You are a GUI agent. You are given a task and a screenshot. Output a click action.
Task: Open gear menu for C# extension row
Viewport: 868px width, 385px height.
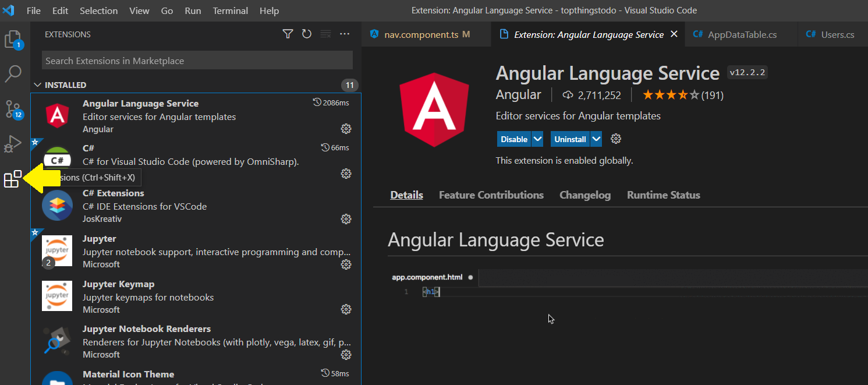346,174
